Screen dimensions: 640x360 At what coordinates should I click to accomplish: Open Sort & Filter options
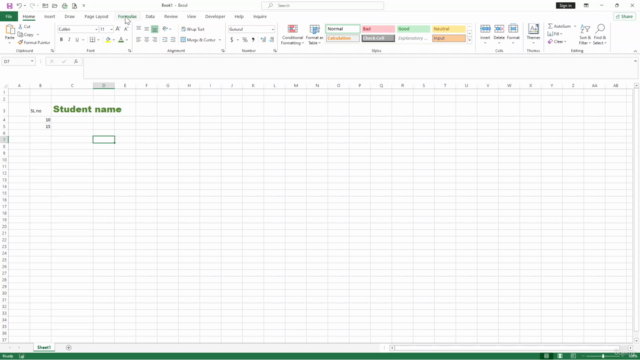(x=585, y=34)
